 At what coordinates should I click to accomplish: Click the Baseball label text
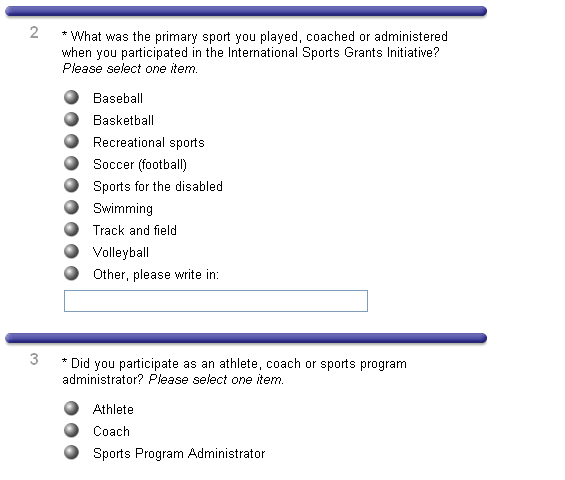pos(118,98)
